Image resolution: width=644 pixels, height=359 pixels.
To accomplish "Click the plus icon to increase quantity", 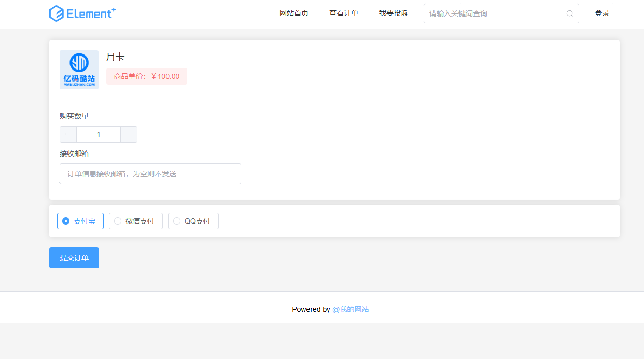I will tap(129, 134).
